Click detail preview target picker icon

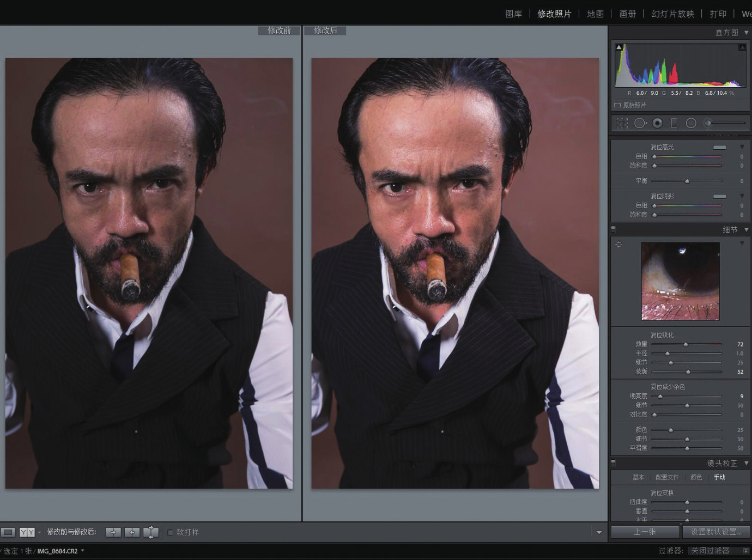(x=619, y=245)
